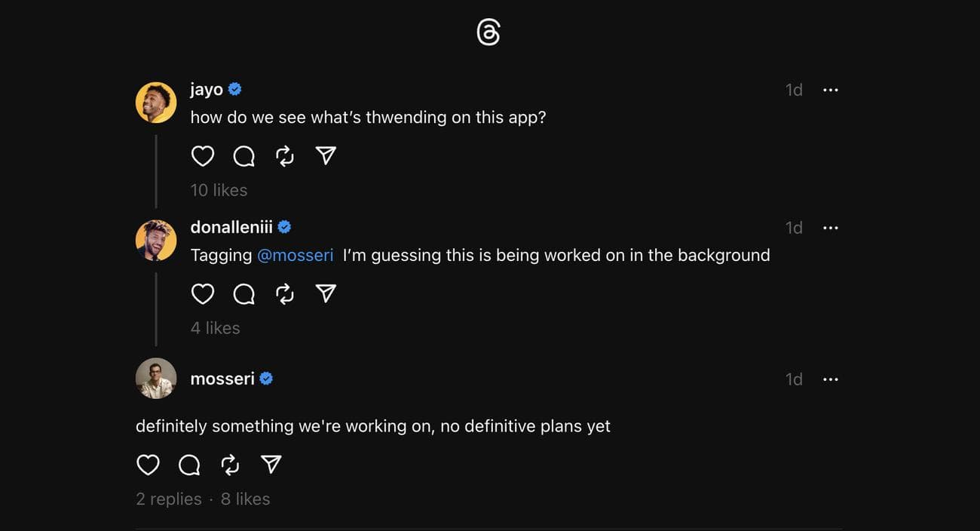The image size is (980, 531).
Task: Like donalleniii's reply with the heart
Action: [x=203, y=294]
